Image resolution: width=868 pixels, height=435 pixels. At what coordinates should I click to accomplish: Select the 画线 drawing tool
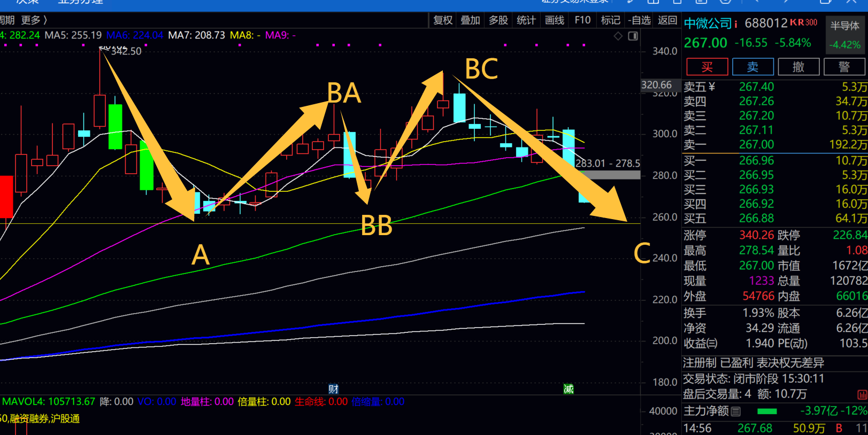[x=555, y=20]
